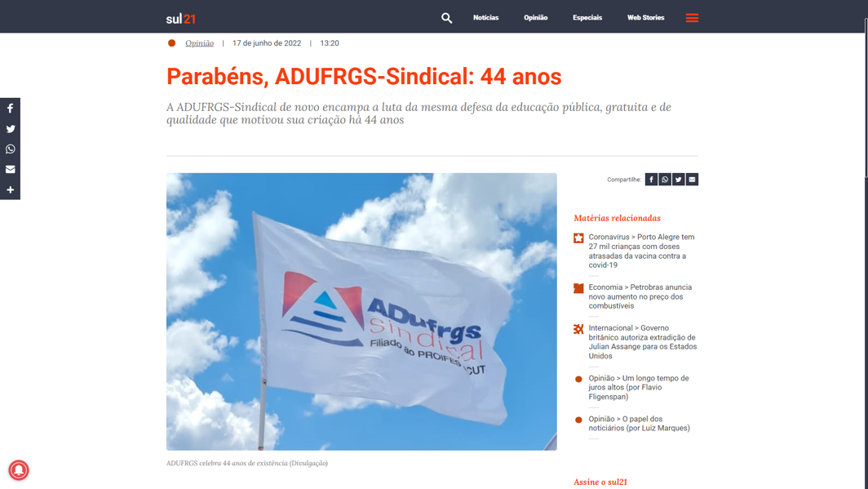Open O papel dos noticiários article

[640, 424]
